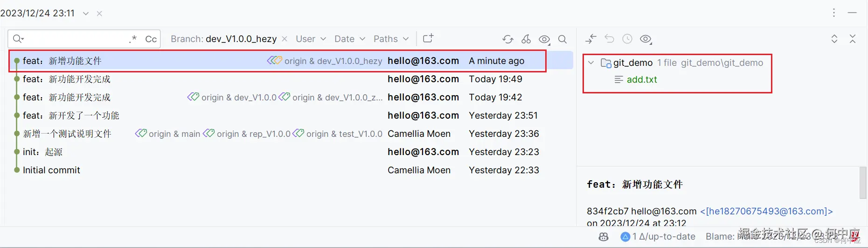Click the details panel vertical scrollbar
Image resolution: width=868 pixels, height=248 pixels.
pos(863,183)
